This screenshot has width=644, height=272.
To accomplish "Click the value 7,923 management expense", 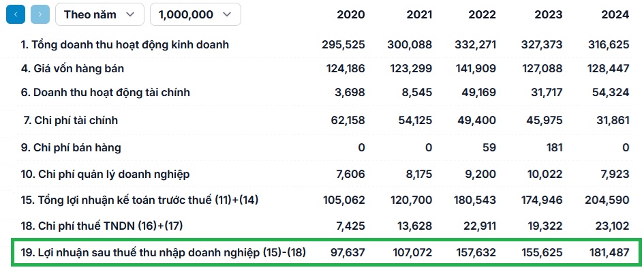I will pyautogui.click(x=615, y=175).
